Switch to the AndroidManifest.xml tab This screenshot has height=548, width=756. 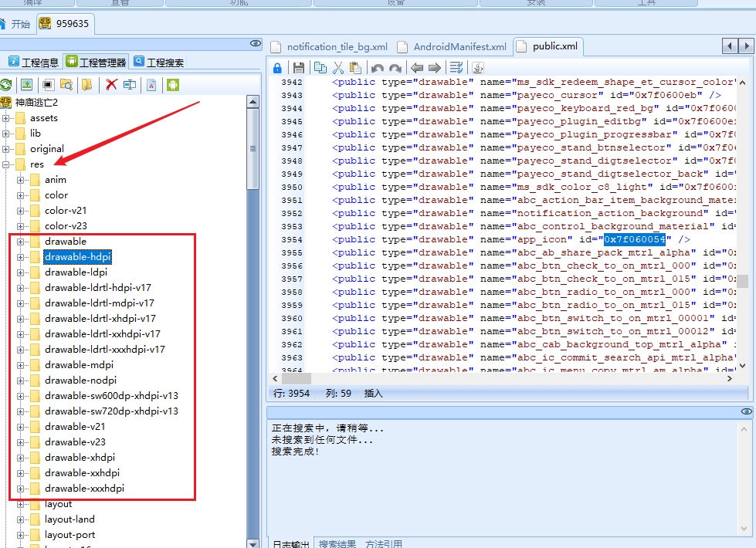(453, 47)
